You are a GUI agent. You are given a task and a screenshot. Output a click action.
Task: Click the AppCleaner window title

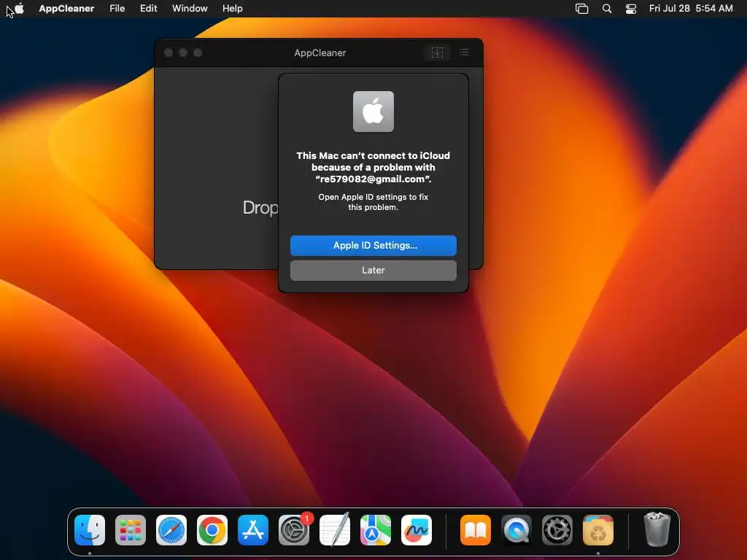coord(320,52)
